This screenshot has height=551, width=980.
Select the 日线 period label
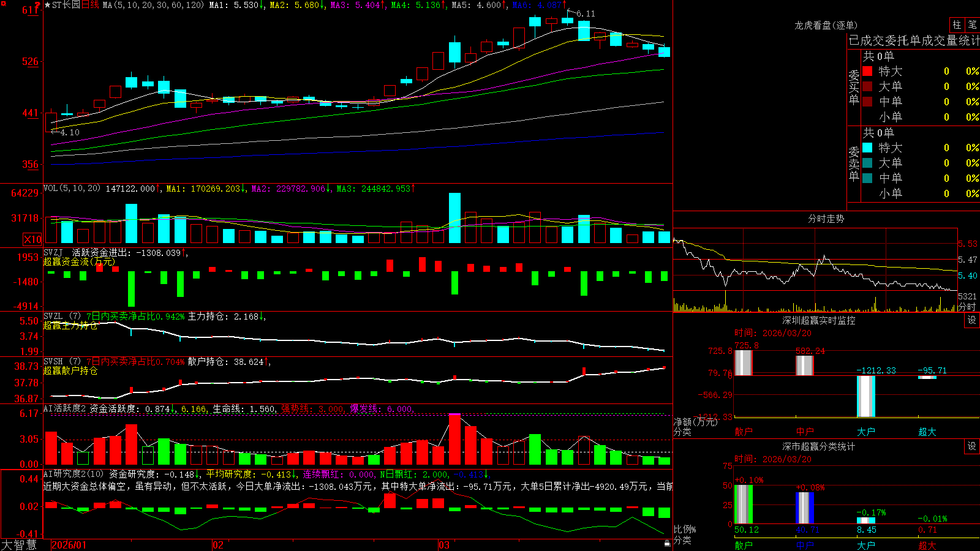pyautogui.click(x=90, y=5)
